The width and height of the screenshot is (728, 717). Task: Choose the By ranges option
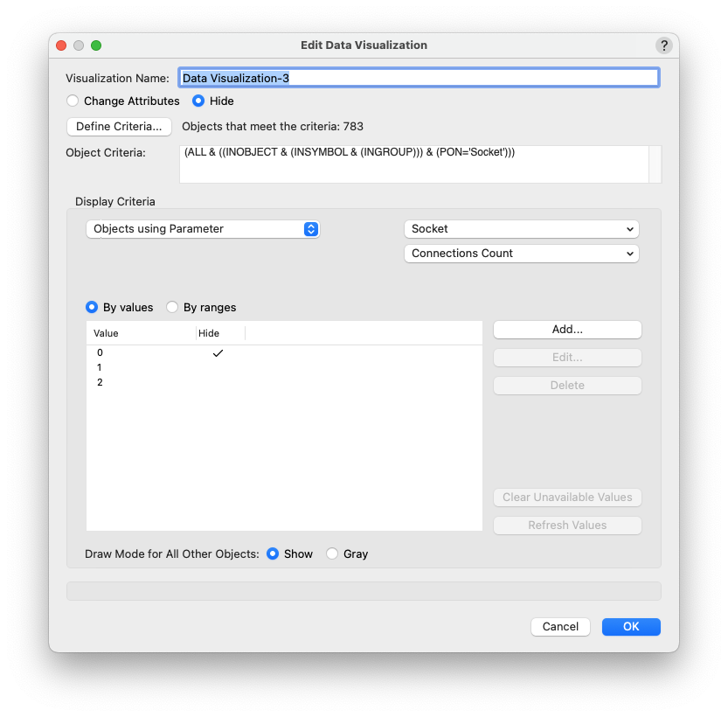point(172,308)
